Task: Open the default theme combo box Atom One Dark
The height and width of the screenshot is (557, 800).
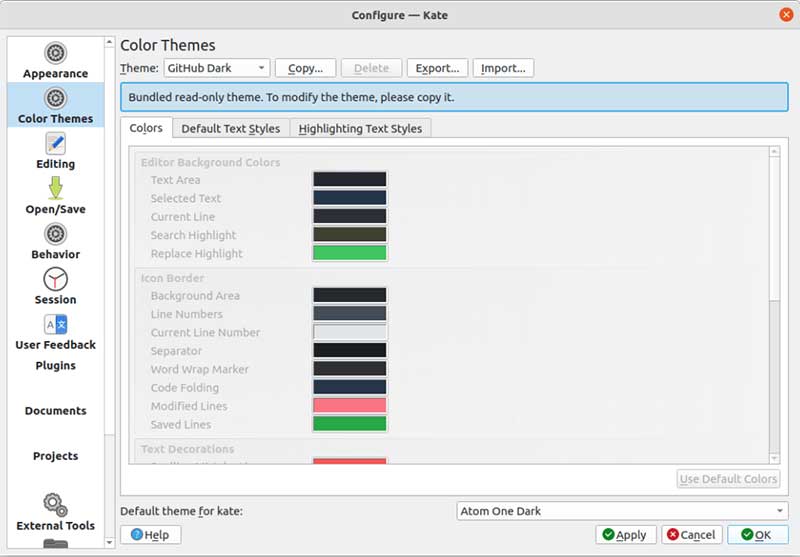Action: (x=622, y=511)
